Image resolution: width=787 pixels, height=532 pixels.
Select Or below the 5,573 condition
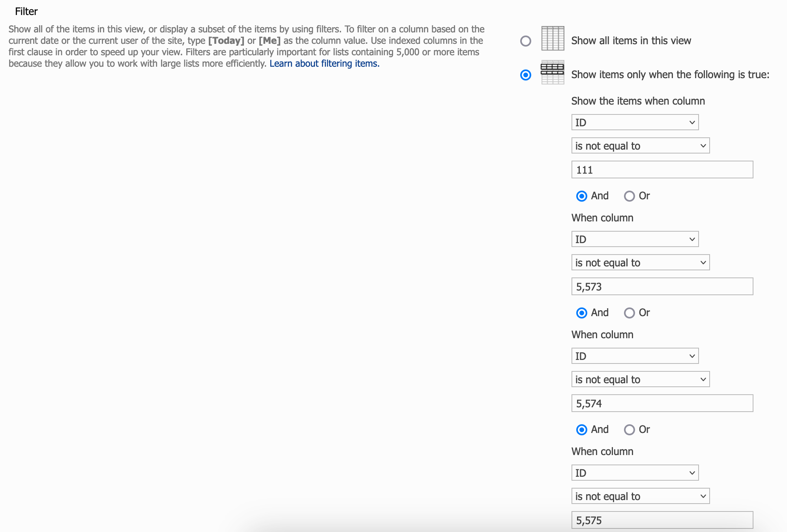(x=629, y=313)
